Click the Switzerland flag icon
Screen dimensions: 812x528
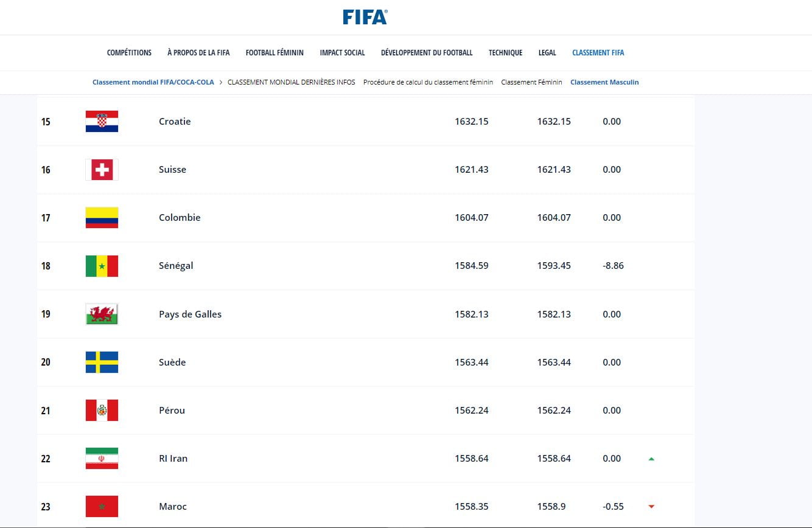coord(102,170)
